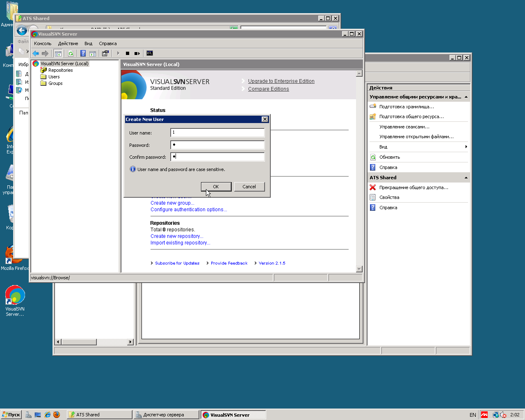525x420 pixels.
Task: Open Свойства in the ATS Shared actions
Action: (389, 197)
